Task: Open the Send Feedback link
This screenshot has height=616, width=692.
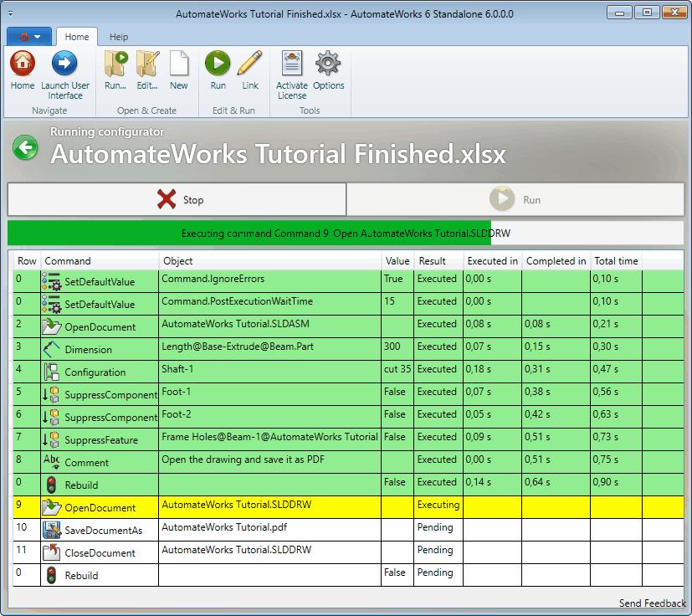Action: tap(652, 603)
